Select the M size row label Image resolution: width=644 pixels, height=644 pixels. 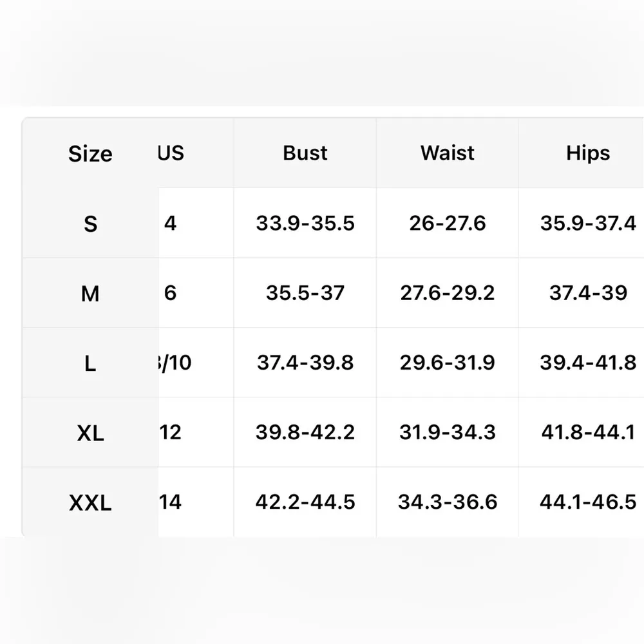pyautogui.click(x=90, y=294)
